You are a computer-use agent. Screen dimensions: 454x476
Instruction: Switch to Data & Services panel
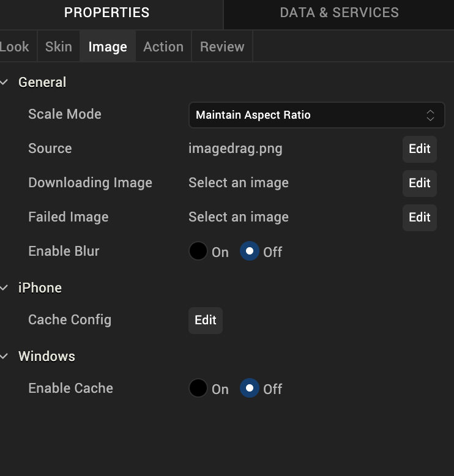coord(339,13)
